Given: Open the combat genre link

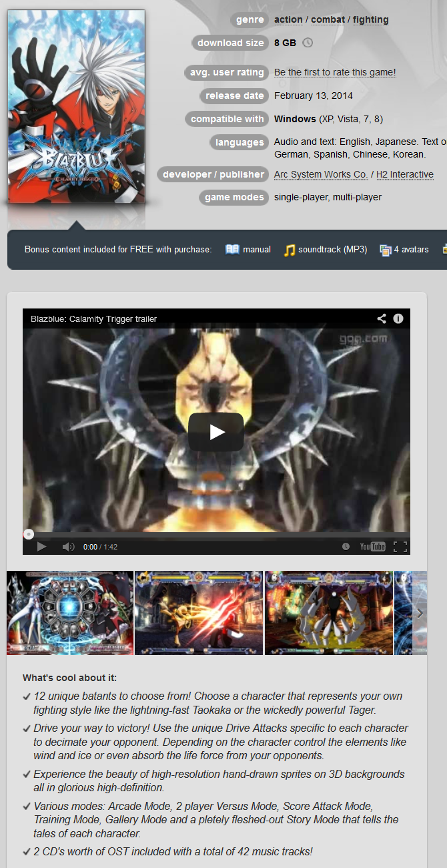Looking at the screenshot, I should click(328, 19).
